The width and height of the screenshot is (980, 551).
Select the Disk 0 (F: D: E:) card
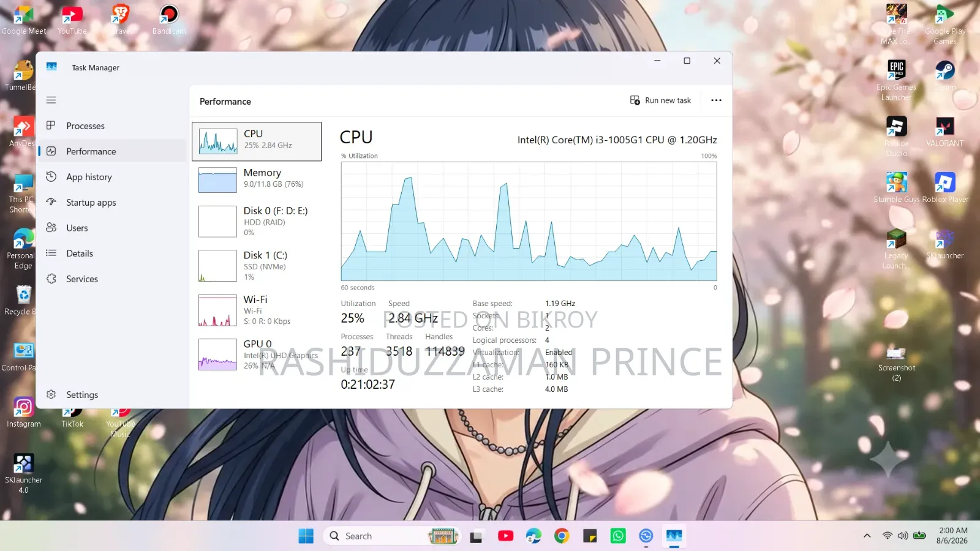[257, 221]
